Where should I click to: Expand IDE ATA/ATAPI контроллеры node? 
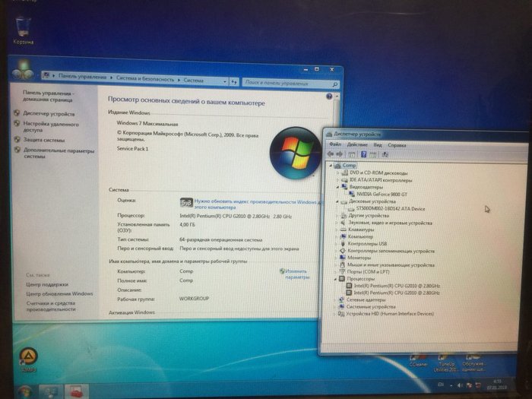click(x=337, y=180)
